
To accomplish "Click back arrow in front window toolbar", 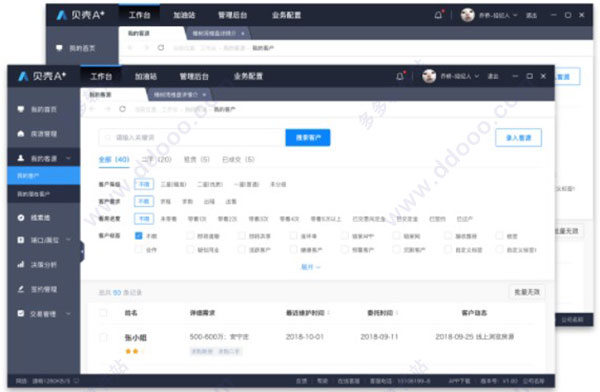I will pyautogui.click(x=92, y=109).
